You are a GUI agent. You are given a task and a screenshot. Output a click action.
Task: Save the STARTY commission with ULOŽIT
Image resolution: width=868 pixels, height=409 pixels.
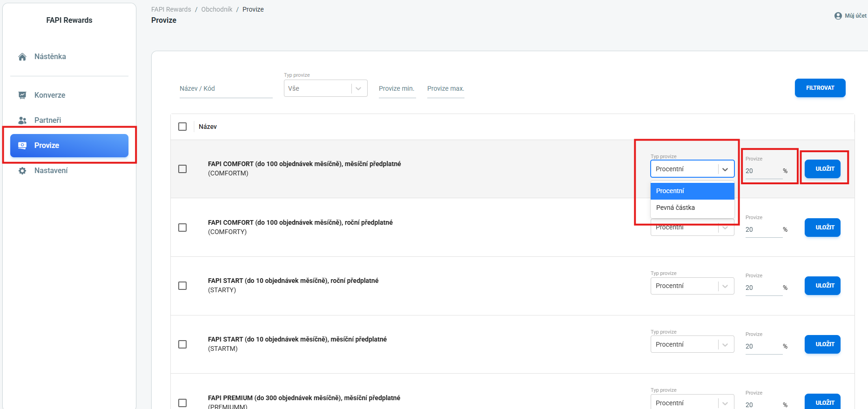click(x=822, y=286)
